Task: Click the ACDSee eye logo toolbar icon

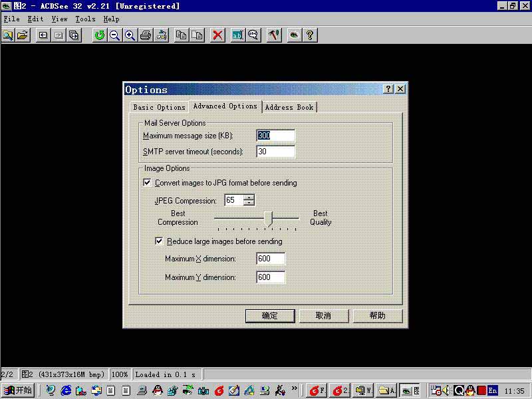Action: 294,35
